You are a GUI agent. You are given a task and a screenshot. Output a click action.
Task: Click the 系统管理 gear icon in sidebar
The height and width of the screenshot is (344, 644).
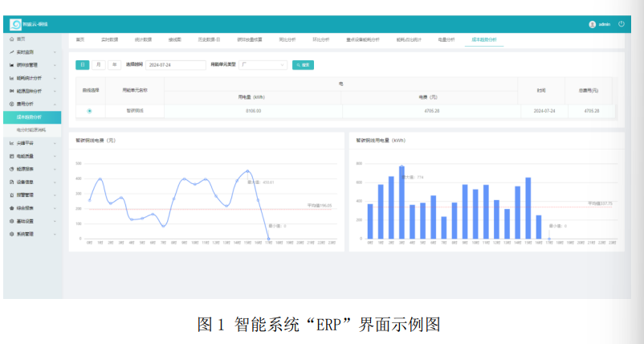click(x=11, y=234)
